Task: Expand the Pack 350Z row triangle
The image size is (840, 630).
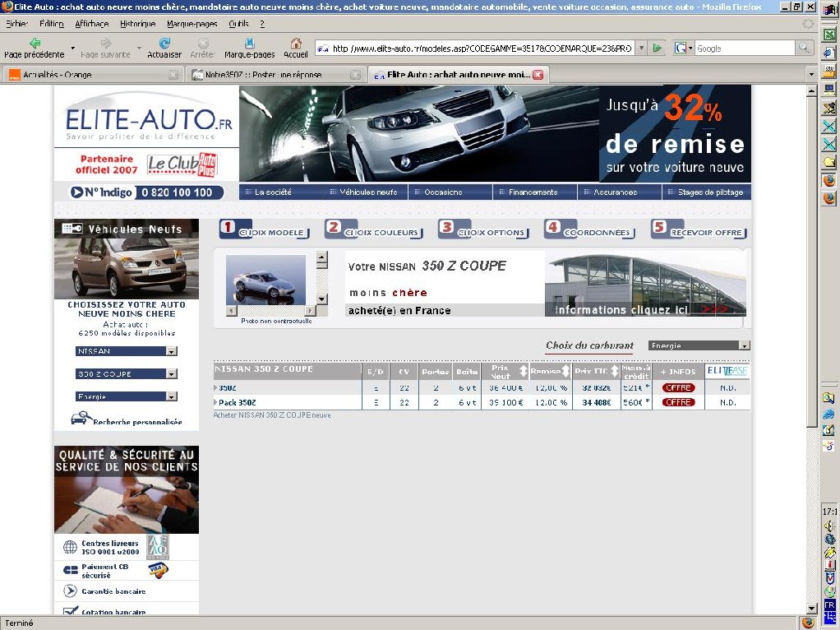Action: pos(215,402)
